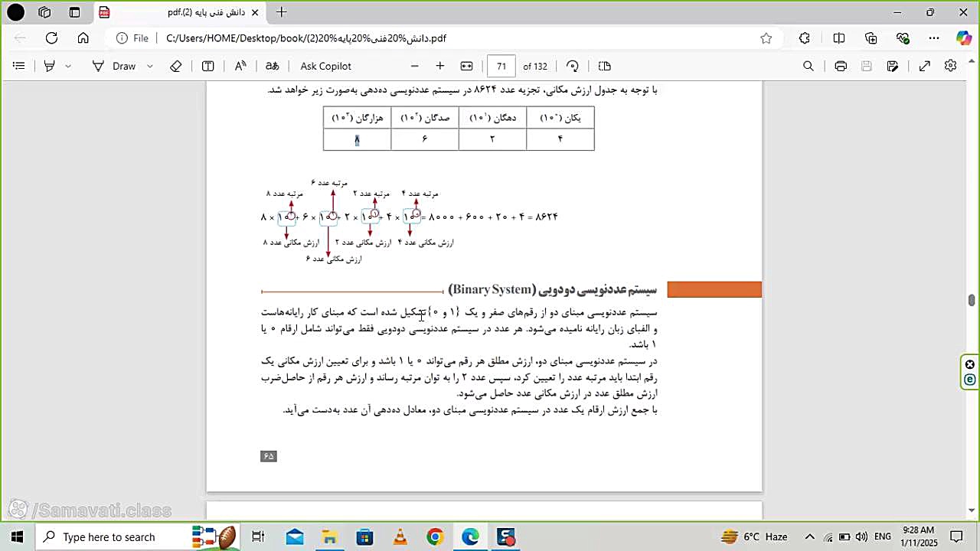Print the PDF document
The image size is (980, 551).
click(841, 66)
